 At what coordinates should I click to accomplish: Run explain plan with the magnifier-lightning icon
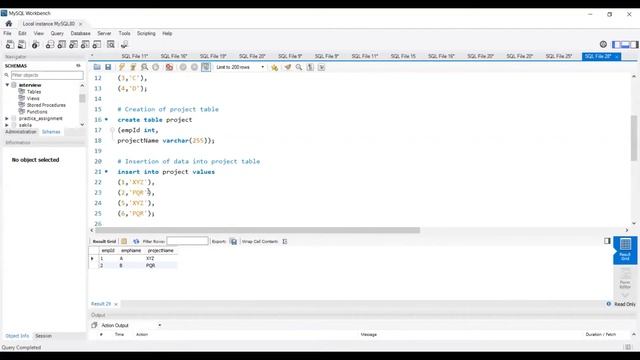(x=144, y=67)
